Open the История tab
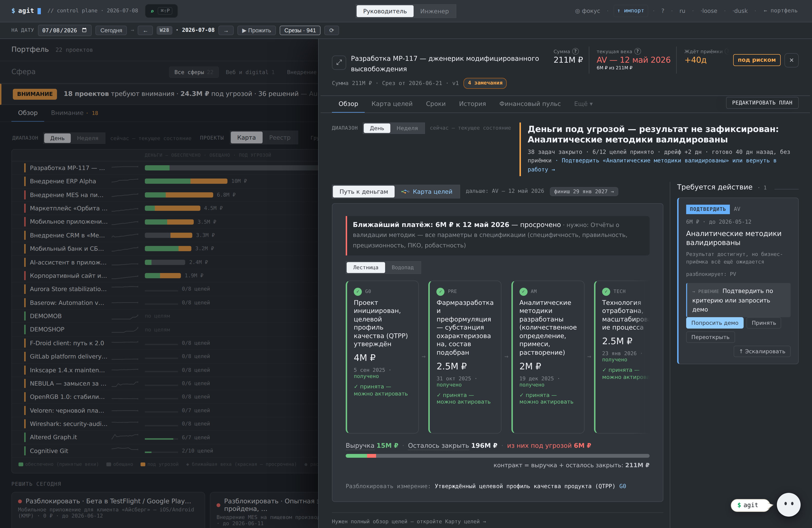812x528 pixels. [472, 104]
